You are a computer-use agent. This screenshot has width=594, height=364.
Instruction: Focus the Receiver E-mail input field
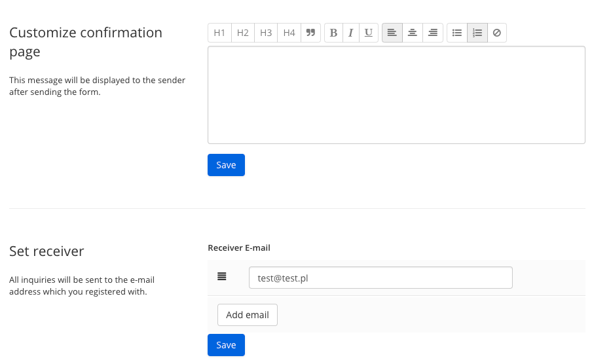381,278
